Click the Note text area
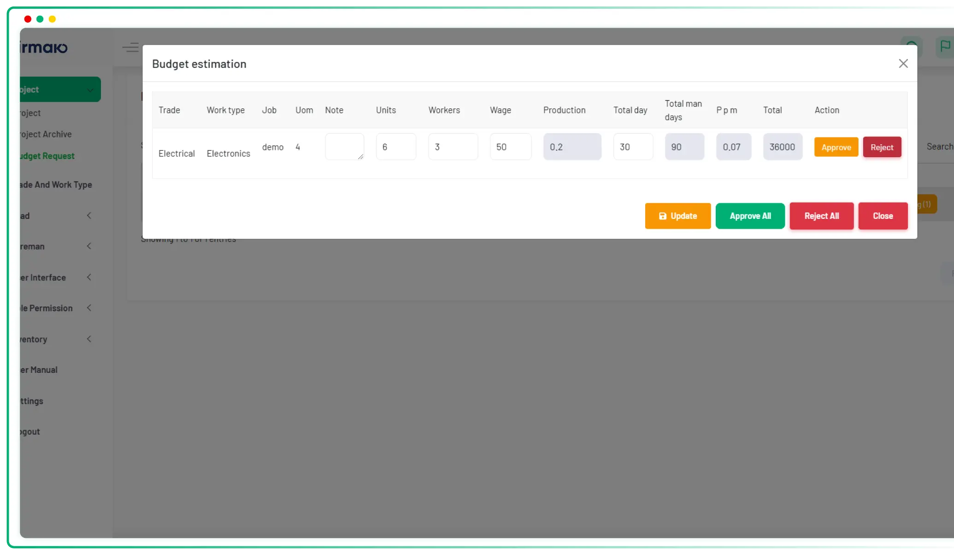The image size is (954, 560). [x=344, y=147]
